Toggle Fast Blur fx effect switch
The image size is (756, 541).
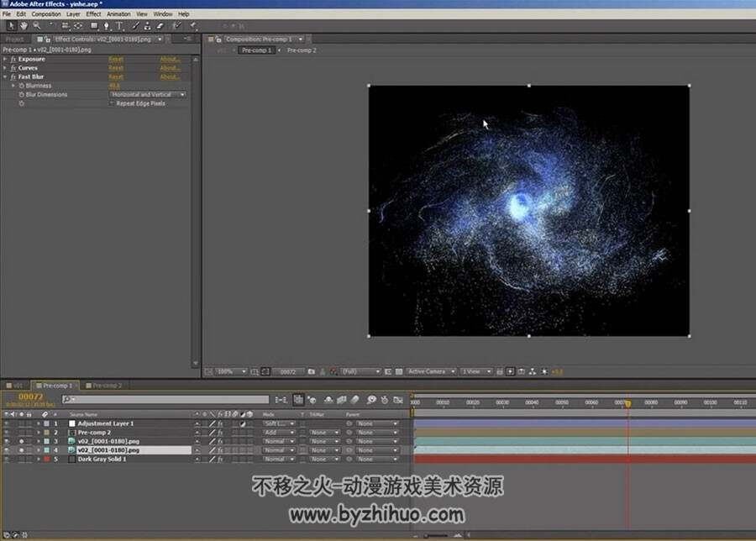pos(13,76)
